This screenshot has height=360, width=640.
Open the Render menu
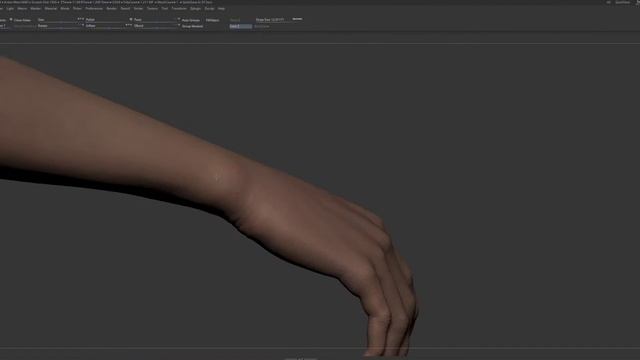[111, 9]
